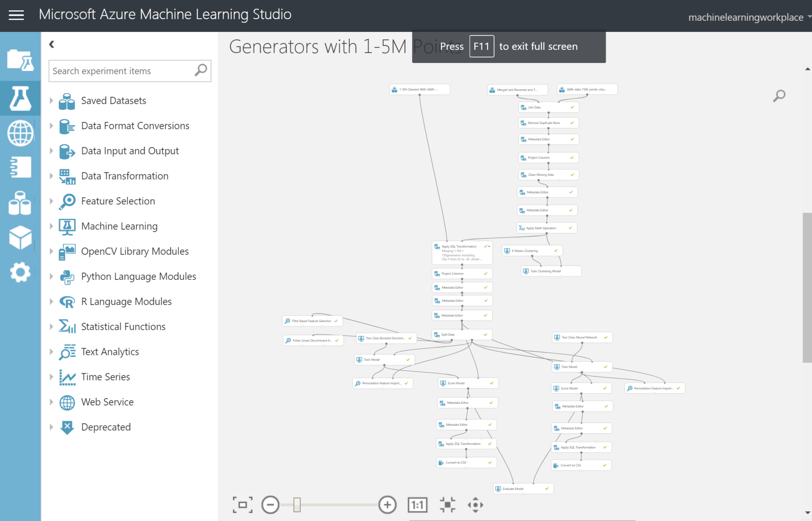Toggle the pan control icon

point(475,504)
